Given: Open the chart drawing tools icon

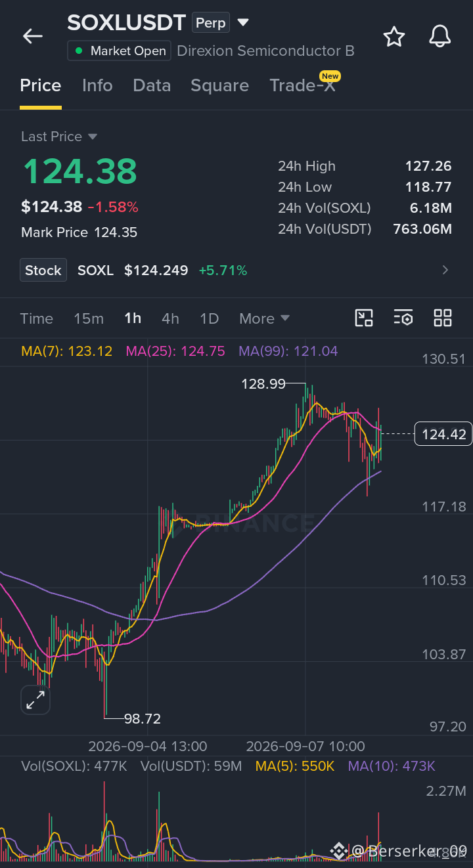Looking at the screenshot, I should [364, 318].
